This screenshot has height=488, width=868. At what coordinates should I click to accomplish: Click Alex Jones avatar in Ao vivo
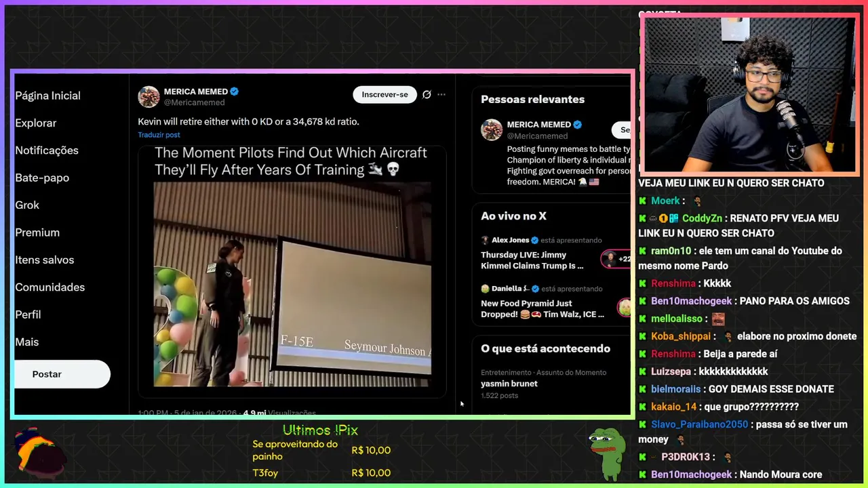(x=485, y=240)
